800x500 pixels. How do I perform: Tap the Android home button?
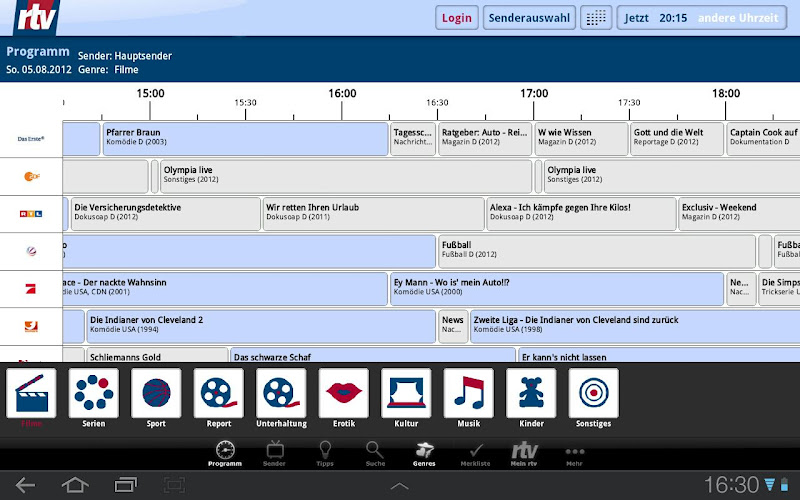[x=75, y=485]
